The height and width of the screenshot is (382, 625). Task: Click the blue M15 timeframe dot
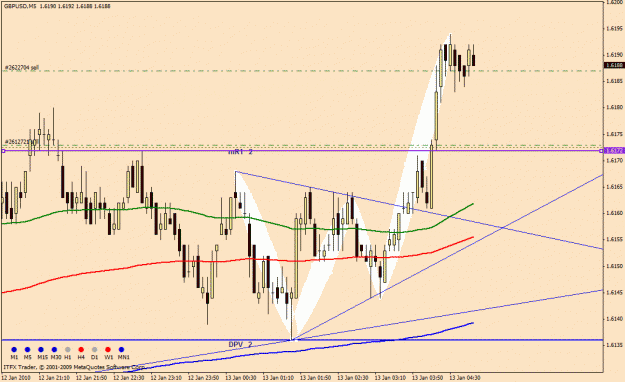(41, 350)
